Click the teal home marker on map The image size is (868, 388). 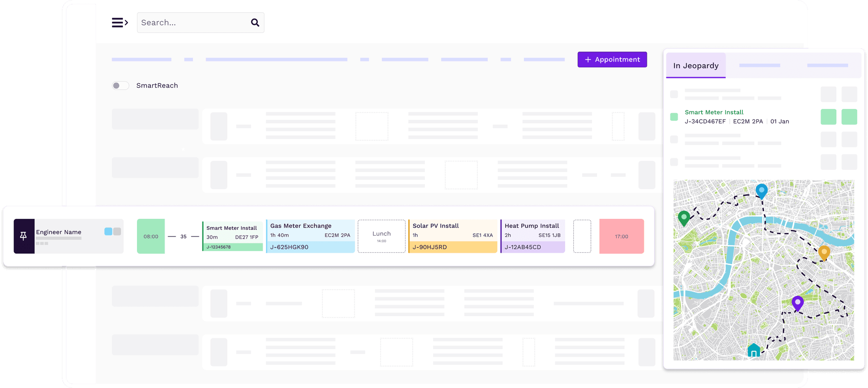[x=754, y=350]
